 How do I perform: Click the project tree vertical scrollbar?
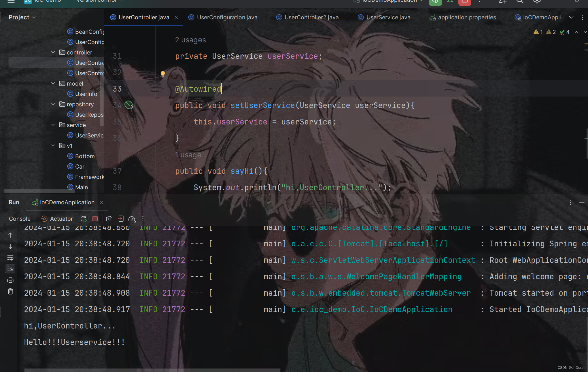[x=102, y=95]
